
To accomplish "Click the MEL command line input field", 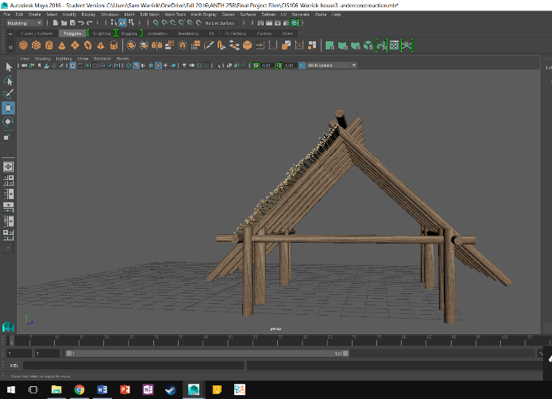I will 133,366.
